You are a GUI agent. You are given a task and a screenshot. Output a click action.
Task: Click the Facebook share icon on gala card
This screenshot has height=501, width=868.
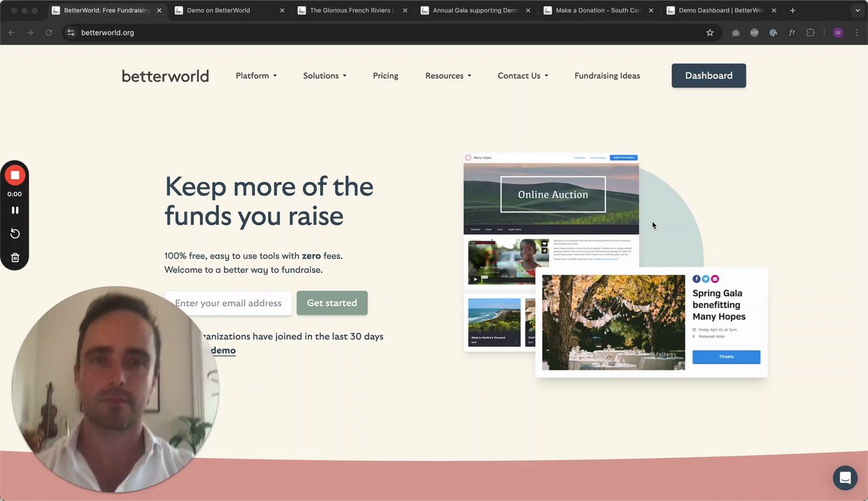click(696, 279)
